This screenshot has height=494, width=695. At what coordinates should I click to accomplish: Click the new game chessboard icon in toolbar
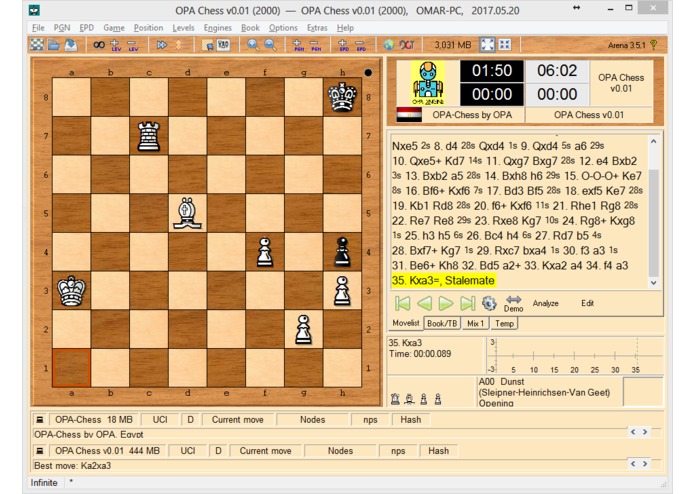pos(37,45)
